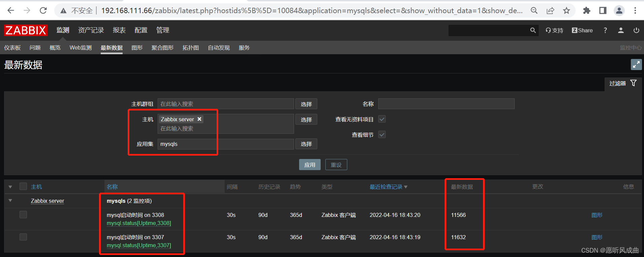Click the insecure connection warning icon

[63, 11]
